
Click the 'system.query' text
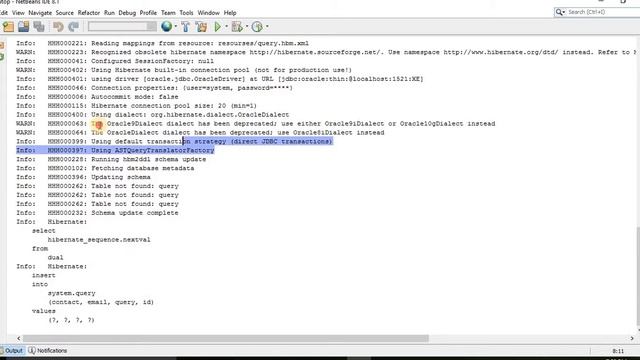pos(71,293)
